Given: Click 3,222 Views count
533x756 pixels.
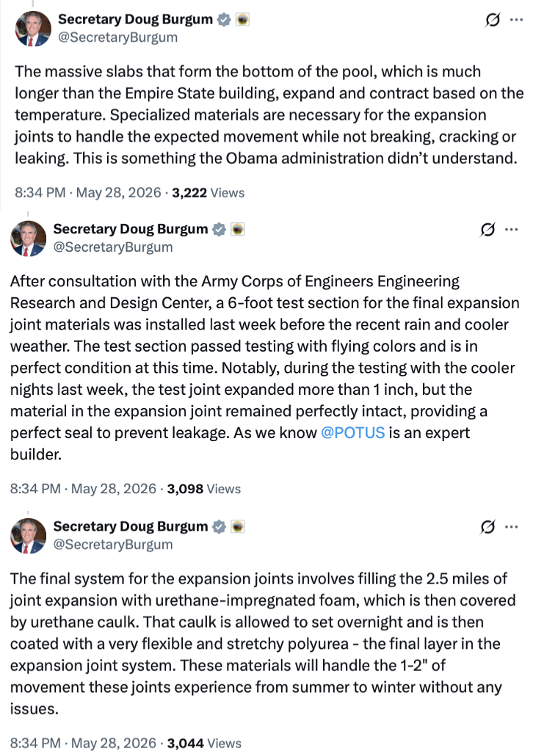Looking at the screenshot, I should coord(208,193).
